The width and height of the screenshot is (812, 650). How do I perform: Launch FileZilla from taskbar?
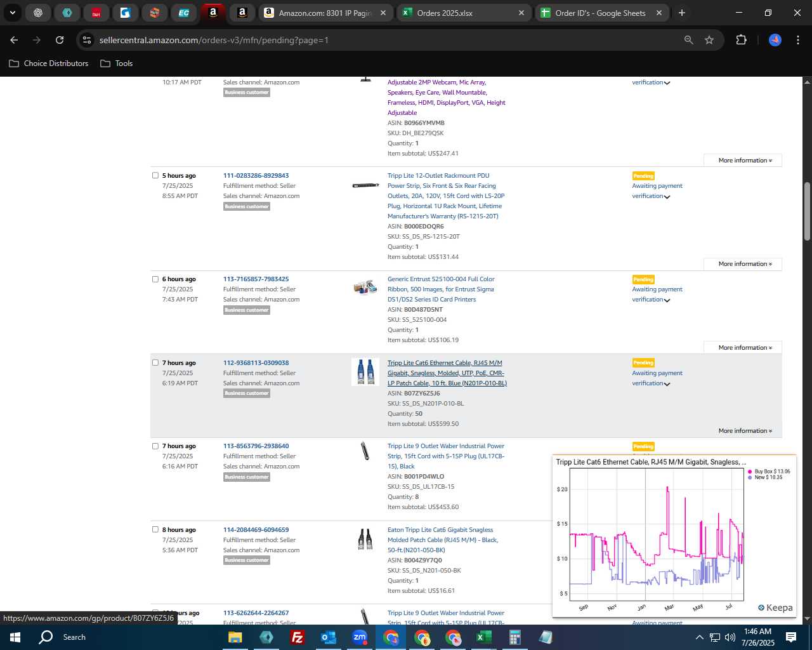(297, 637)
